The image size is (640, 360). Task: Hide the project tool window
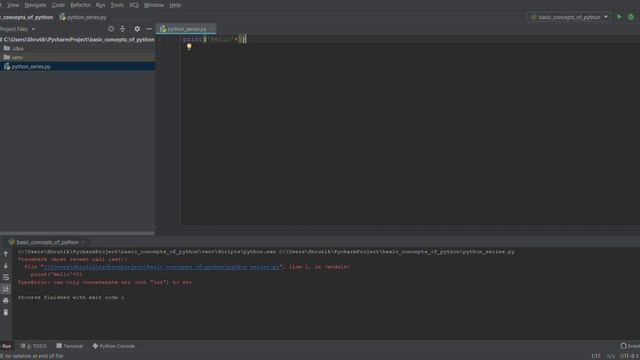tap(149, 29)
